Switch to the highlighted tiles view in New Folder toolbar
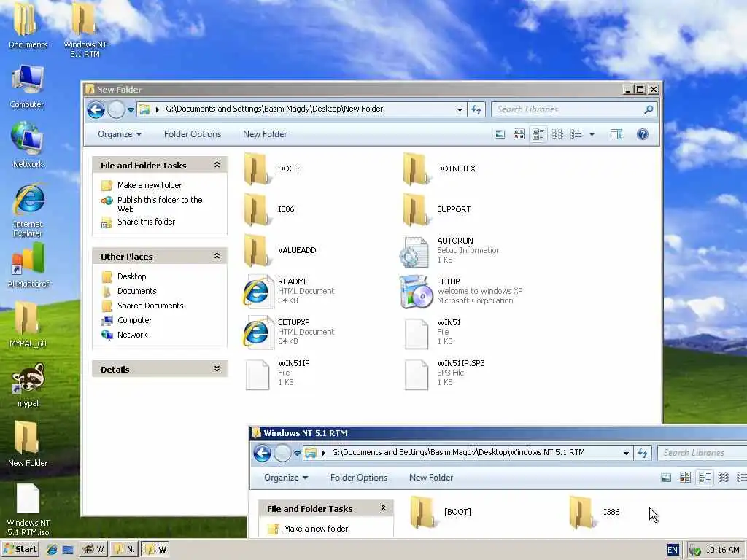 (x=538, y=134)
